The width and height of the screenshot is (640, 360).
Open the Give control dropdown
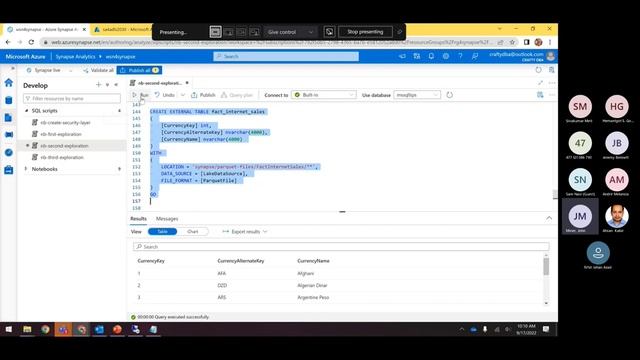[x=290, y=32]
